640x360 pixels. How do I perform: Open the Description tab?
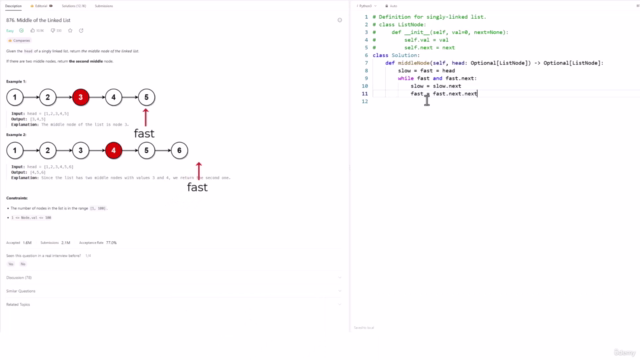pyautogui.click(x=13, y=6)
